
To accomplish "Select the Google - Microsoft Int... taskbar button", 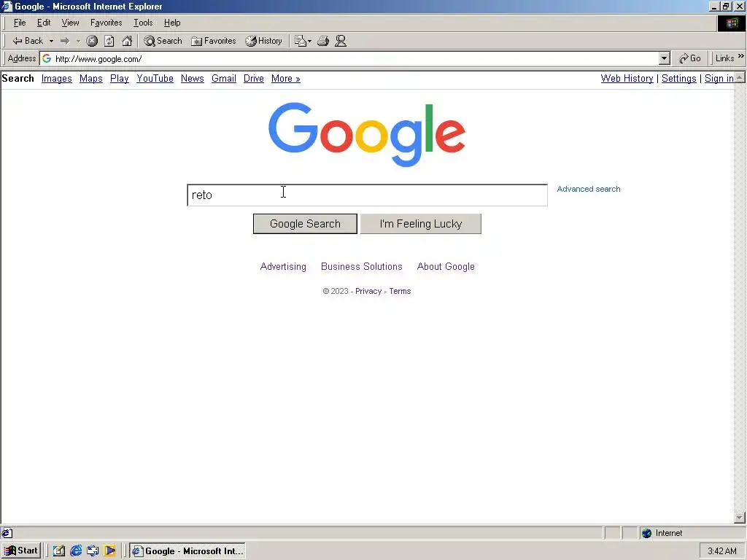I will [187, 551].
